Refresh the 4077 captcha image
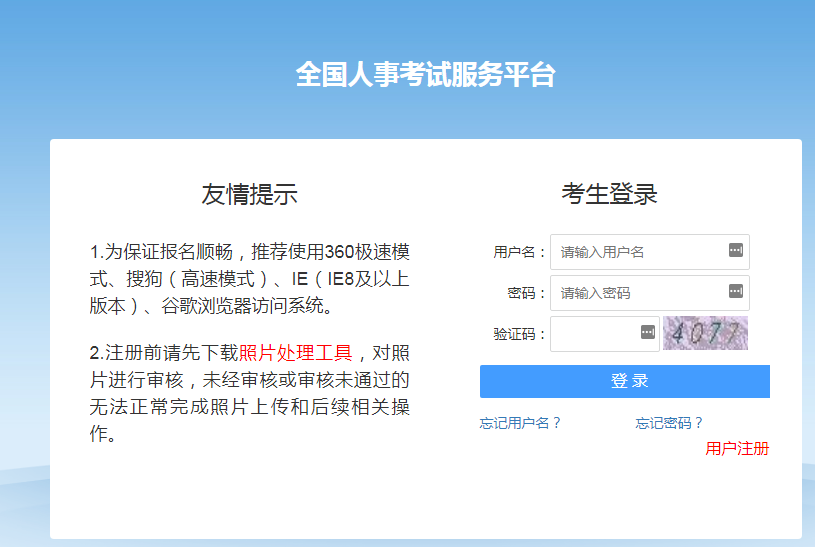This screenshot has height=547, width=815. (x=705, y=333)
